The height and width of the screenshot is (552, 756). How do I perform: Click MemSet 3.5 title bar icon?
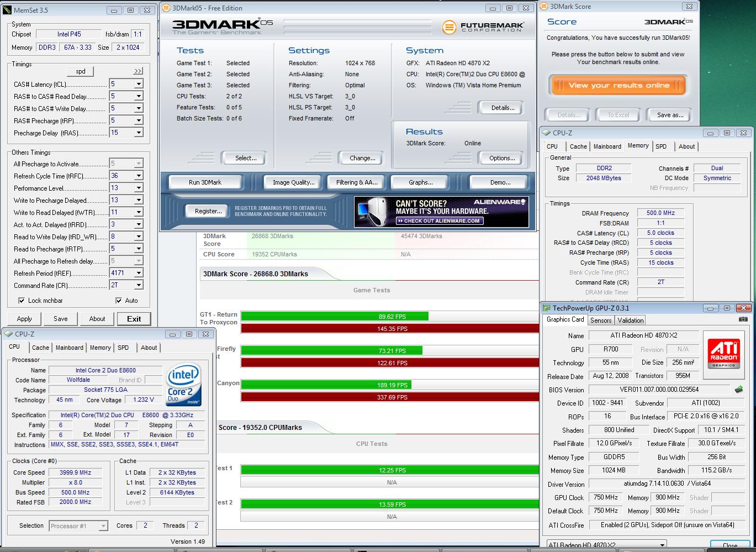pyautogui.click(x=7, y=10)
